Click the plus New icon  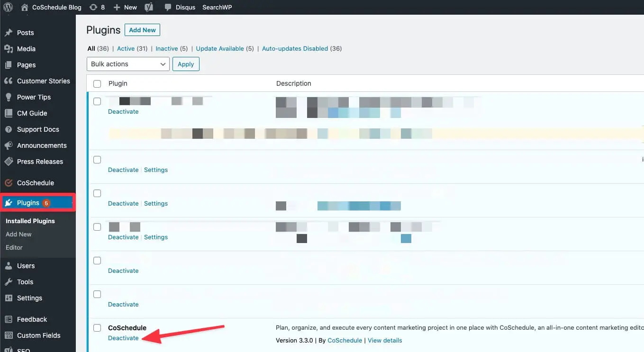pyautogui.click(x=117, y=7)
